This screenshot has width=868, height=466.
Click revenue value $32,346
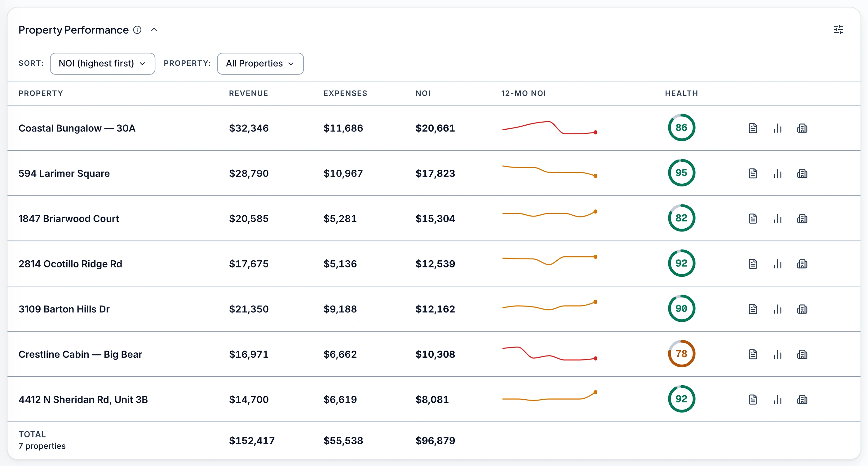[x=249, y=128]
